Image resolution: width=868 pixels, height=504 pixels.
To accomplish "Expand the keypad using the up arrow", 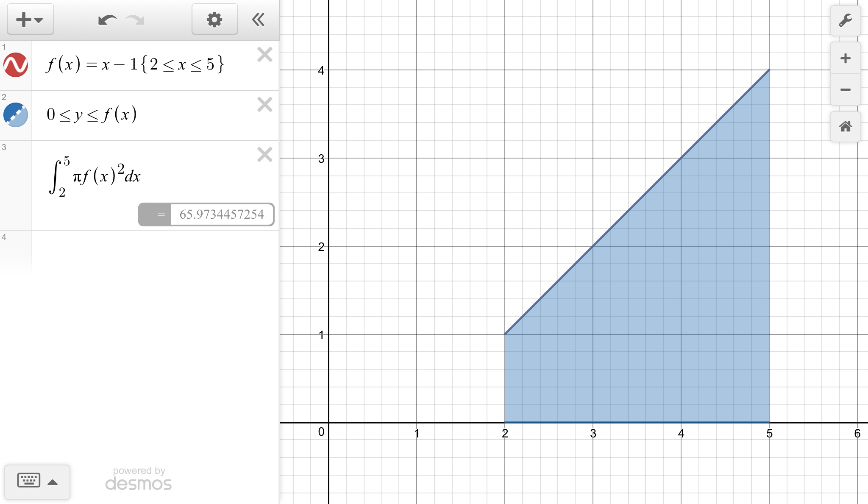I will tap(53, 482).
